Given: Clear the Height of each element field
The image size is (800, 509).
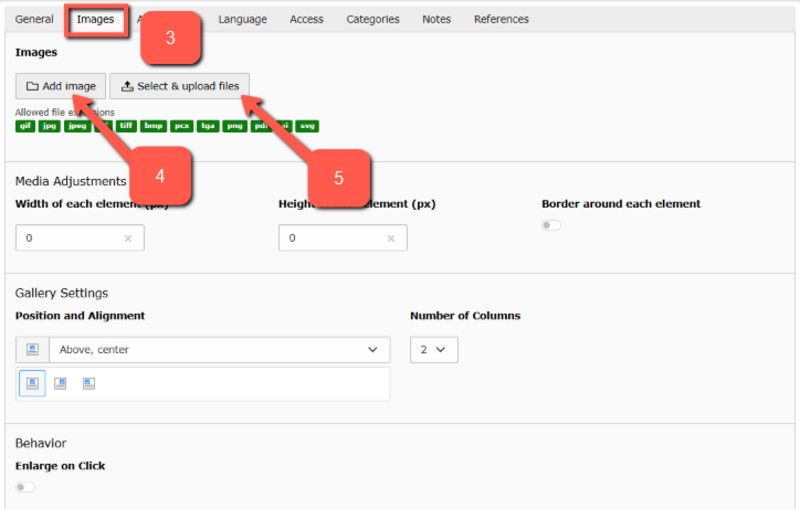Looking at the screenshot, I should [391, 239].
